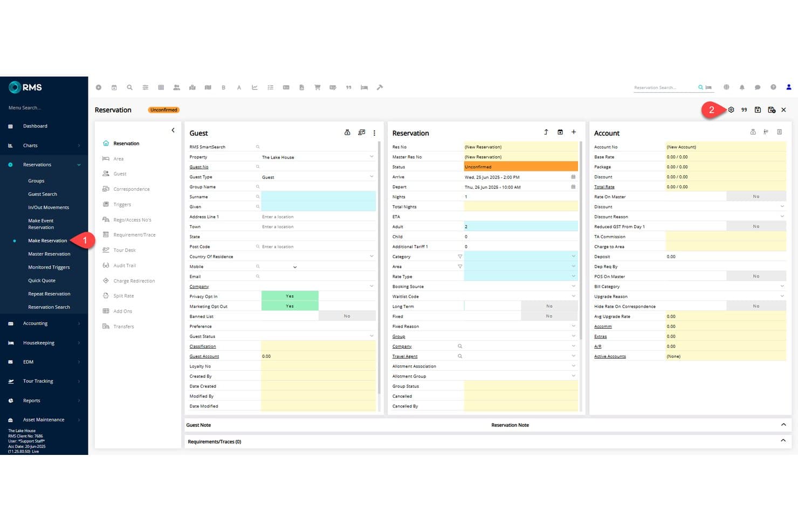Open the globe icon in the top bar
The height and width of the screenshot is (532, 798).
pos(726,87)
